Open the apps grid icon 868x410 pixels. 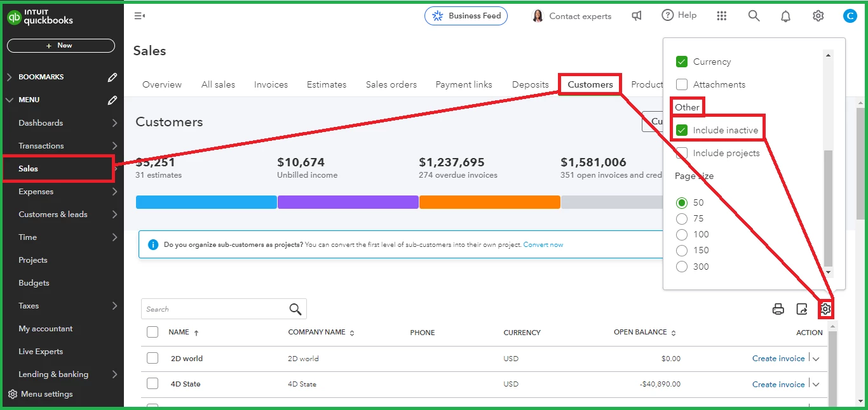pyautogui.click(x=722, y=16)
